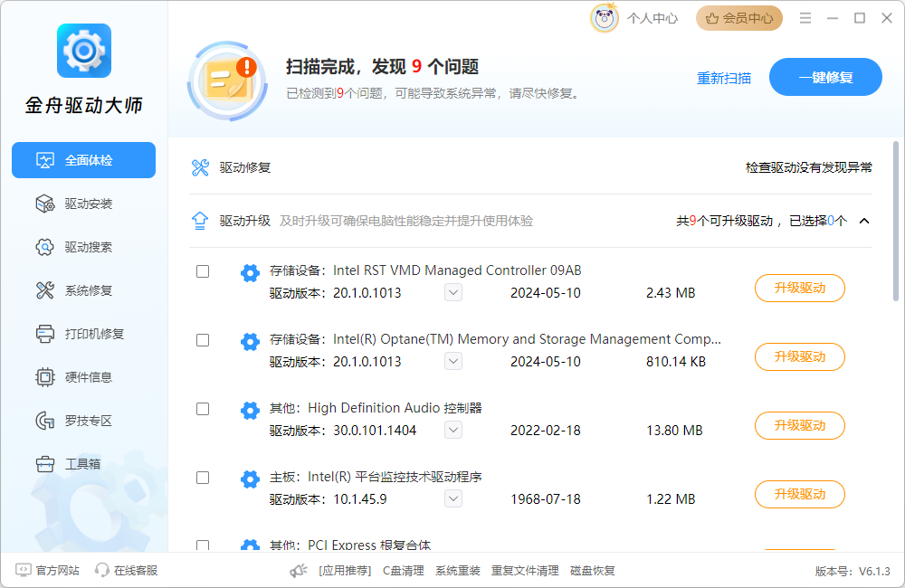905x588 pixels.
Task: Click the 版本号: V6.1.3 label
Action: pos(853,572)
